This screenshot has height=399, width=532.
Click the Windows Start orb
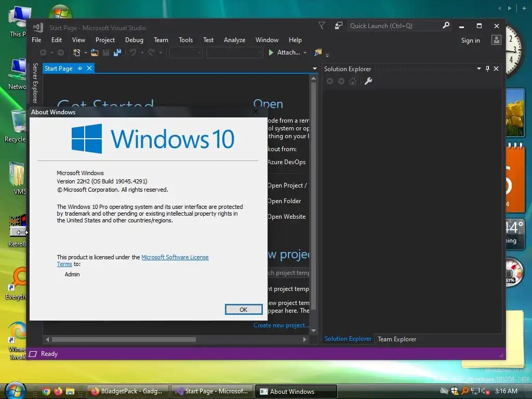(x=15, y=391)
